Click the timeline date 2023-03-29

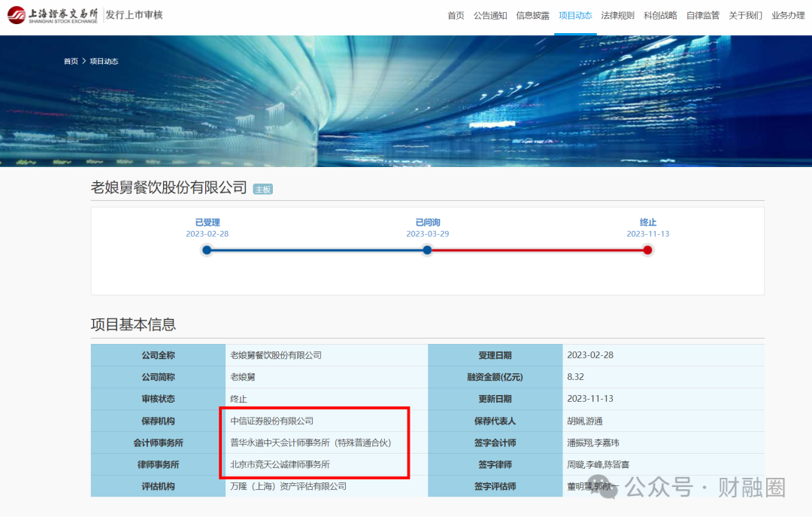[427, 234]
